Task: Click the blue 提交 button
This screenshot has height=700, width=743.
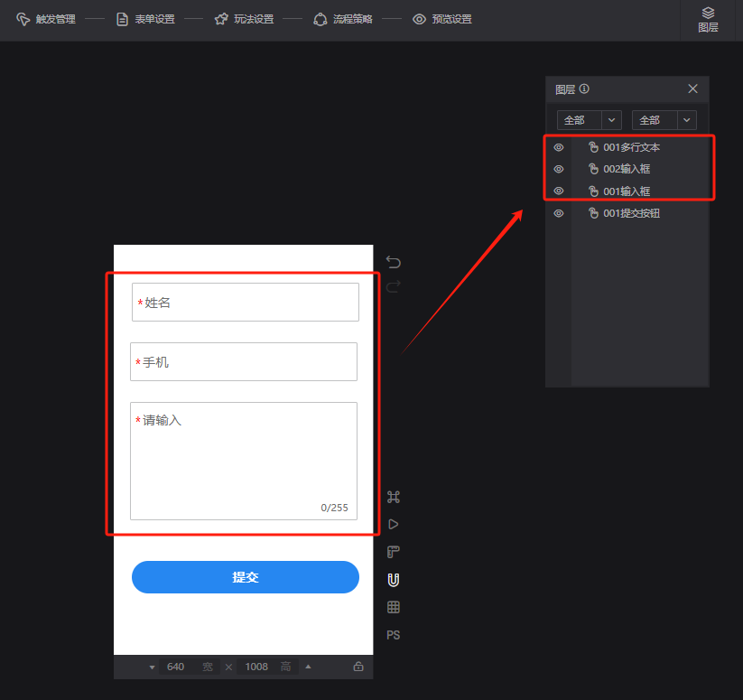Action: tap(246, 577)
